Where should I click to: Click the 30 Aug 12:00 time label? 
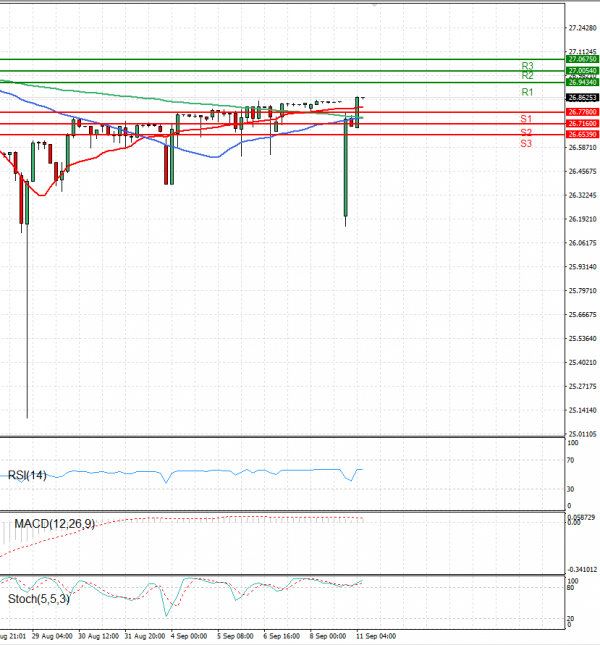(99, 636)
